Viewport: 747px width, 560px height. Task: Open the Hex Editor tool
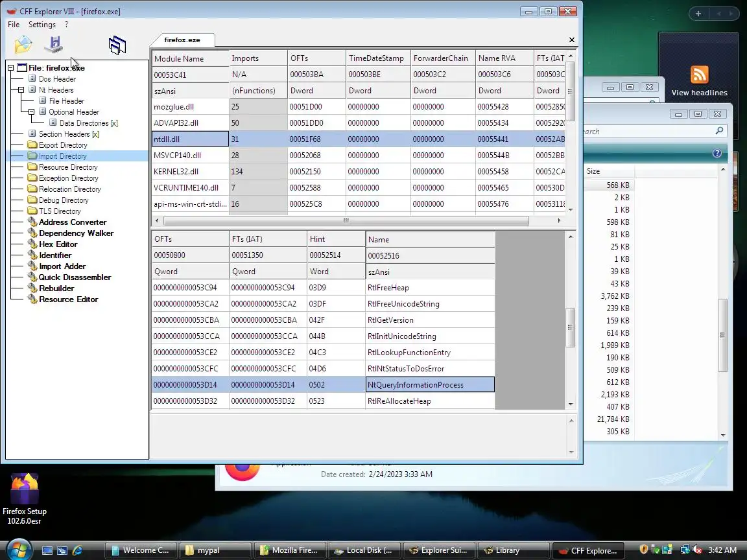[x=58, y=244]
